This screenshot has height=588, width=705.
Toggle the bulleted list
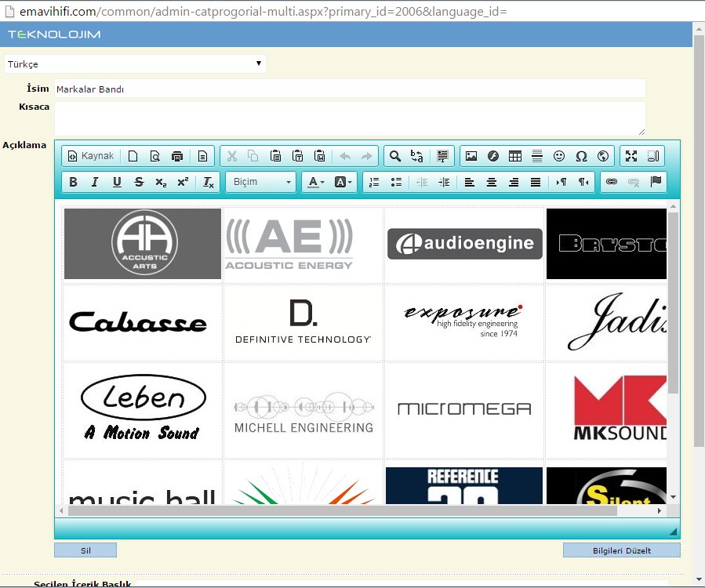[x=396, y=182]
